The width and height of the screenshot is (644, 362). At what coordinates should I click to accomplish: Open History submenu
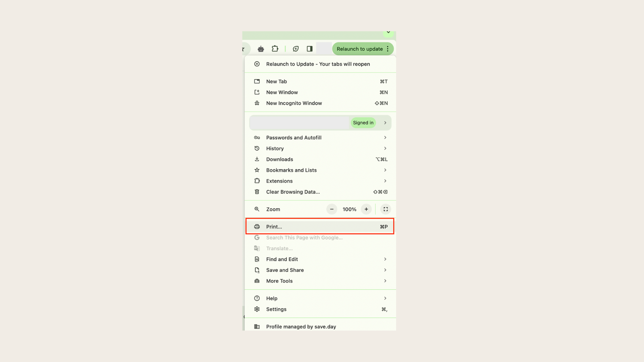coord(385,148)
